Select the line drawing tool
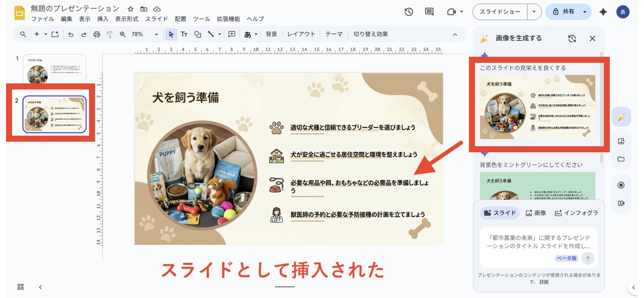 [x=210, y=34]
